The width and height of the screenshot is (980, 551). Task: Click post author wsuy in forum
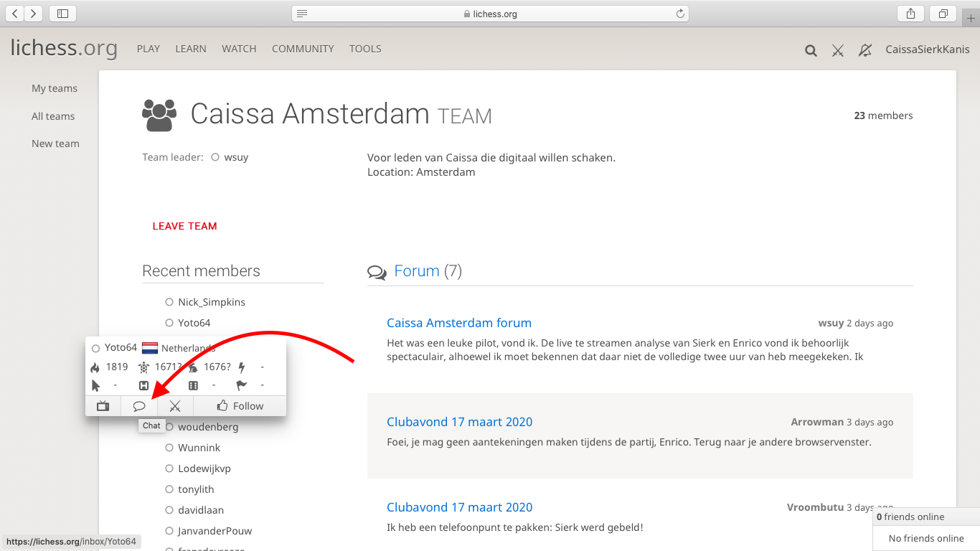tap(831, 323)
